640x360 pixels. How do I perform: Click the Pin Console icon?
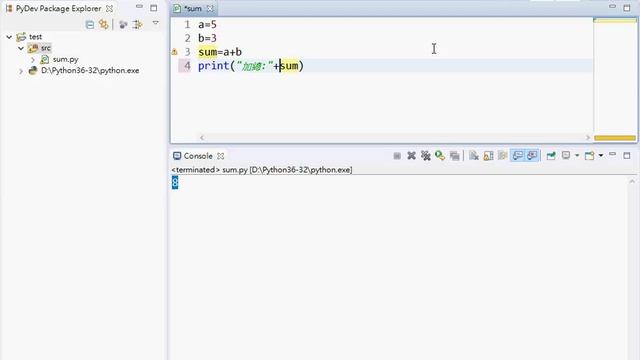(x=551, y=156)
